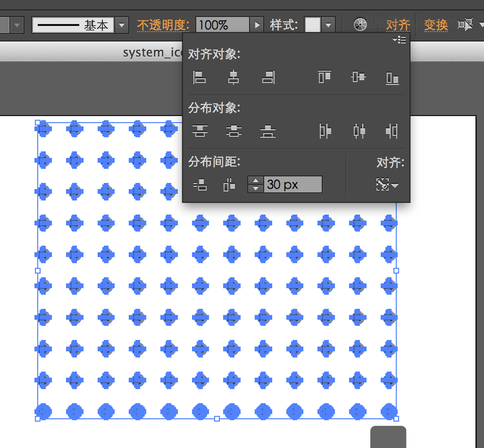Click Vertical Distribute Bottom icon

pos(268,131)
